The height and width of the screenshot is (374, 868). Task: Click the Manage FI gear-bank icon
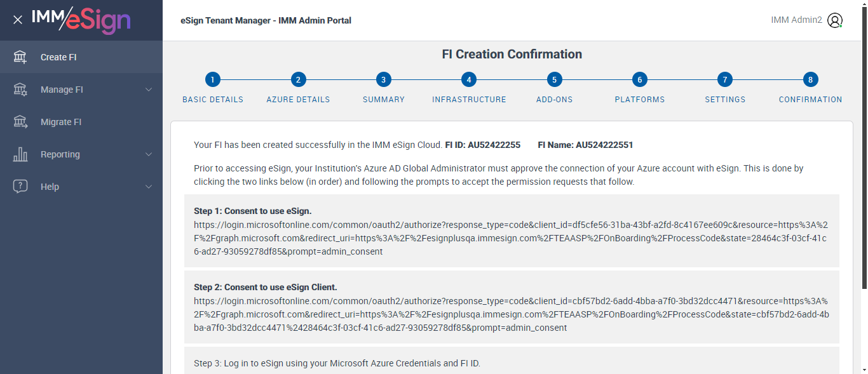(x=20, y=90)
